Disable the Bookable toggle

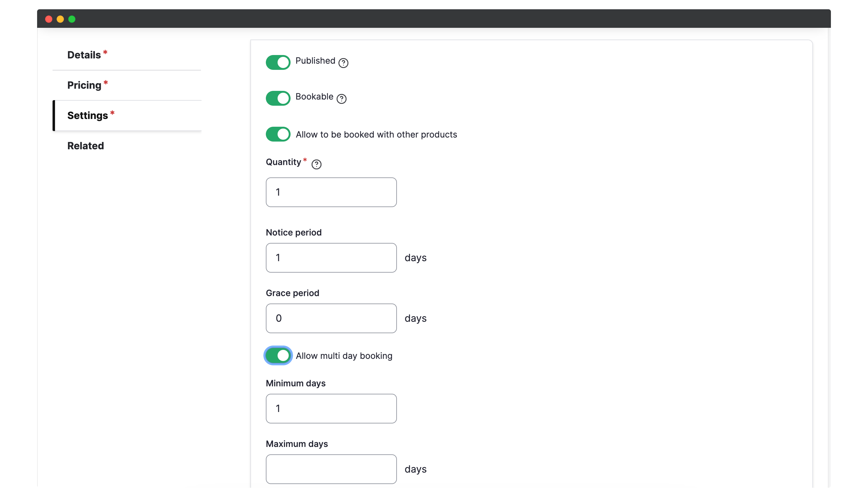click(x=277, y=97)
